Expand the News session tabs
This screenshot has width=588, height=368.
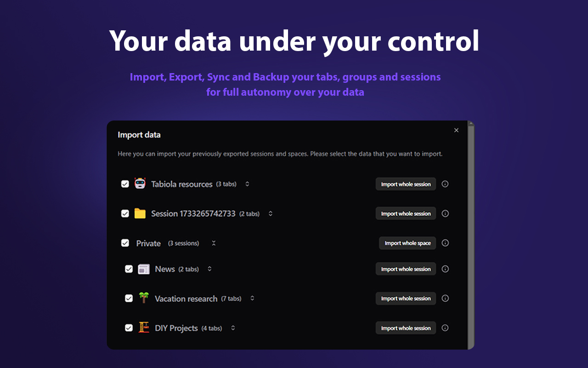click(x=209, y=269)
